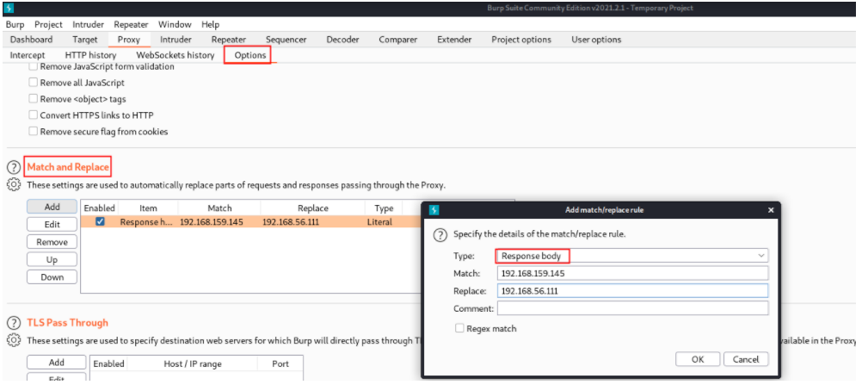Open the Extender tab
Viewport: 868px width, 391px height.
[454, 40]
